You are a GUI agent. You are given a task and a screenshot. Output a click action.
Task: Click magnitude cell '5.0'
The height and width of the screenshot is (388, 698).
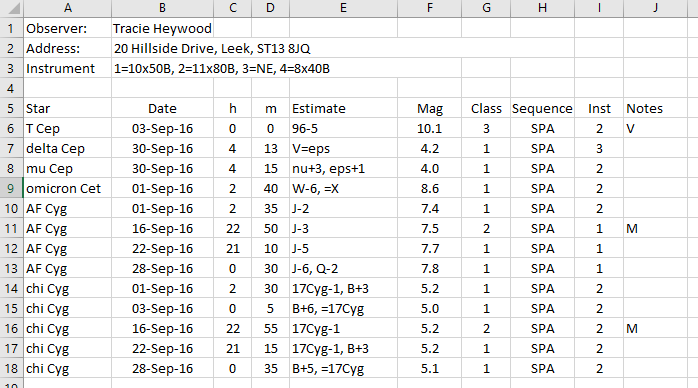430,308
